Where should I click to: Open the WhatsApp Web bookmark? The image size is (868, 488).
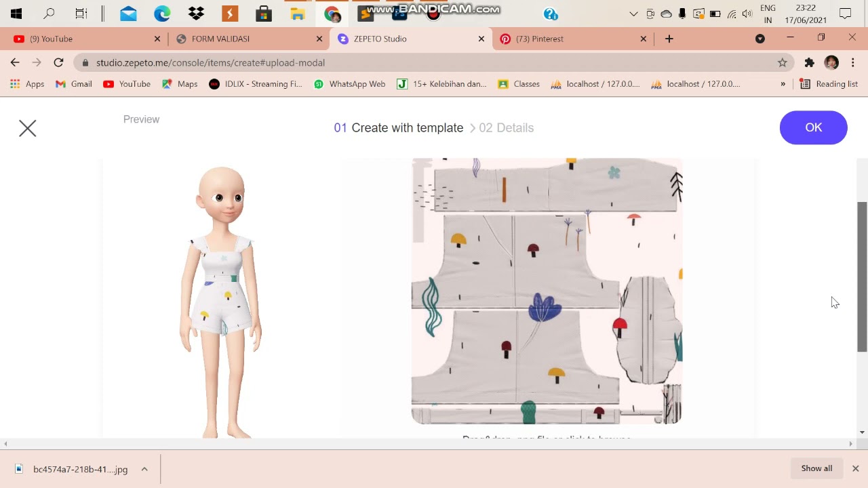click(x=349, y=84)
